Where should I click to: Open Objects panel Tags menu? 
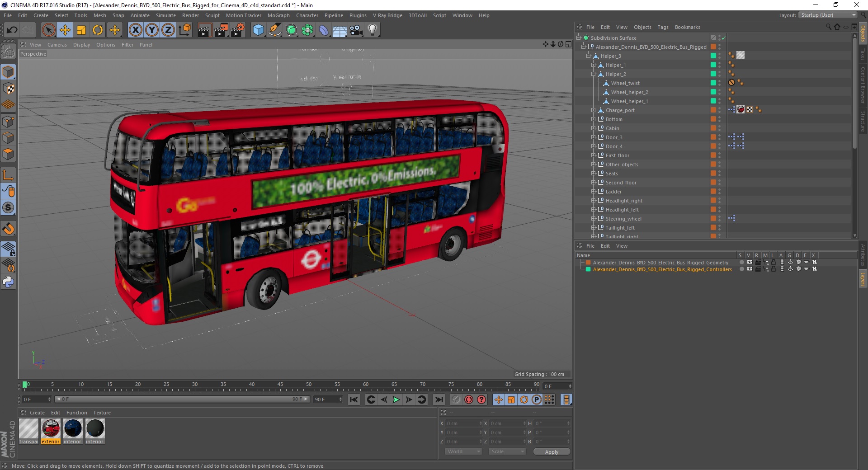click(663, 27)
